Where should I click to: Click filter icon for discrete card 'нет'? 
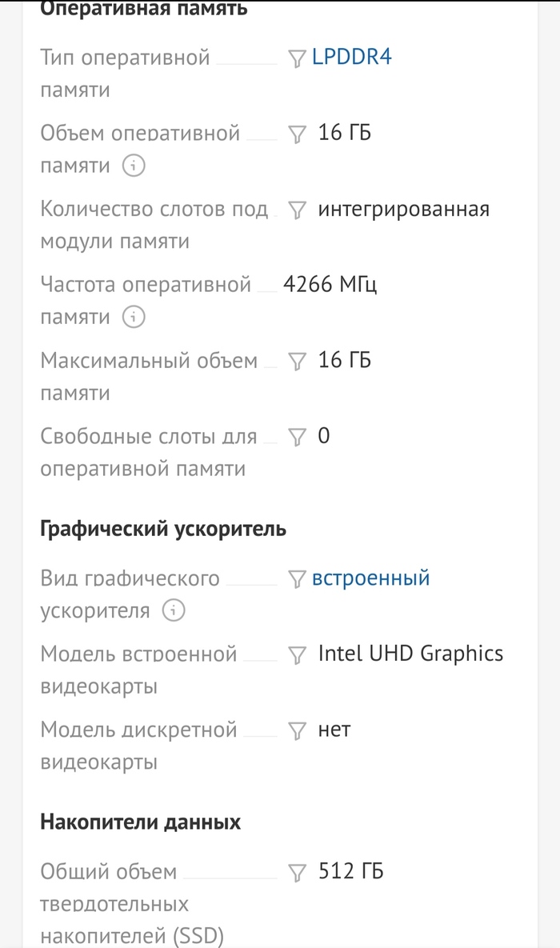297,731
